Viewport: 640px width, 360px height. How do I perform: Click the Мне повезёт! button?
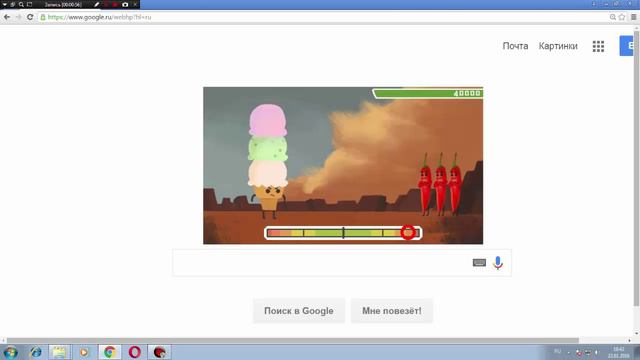coord(392,311)
